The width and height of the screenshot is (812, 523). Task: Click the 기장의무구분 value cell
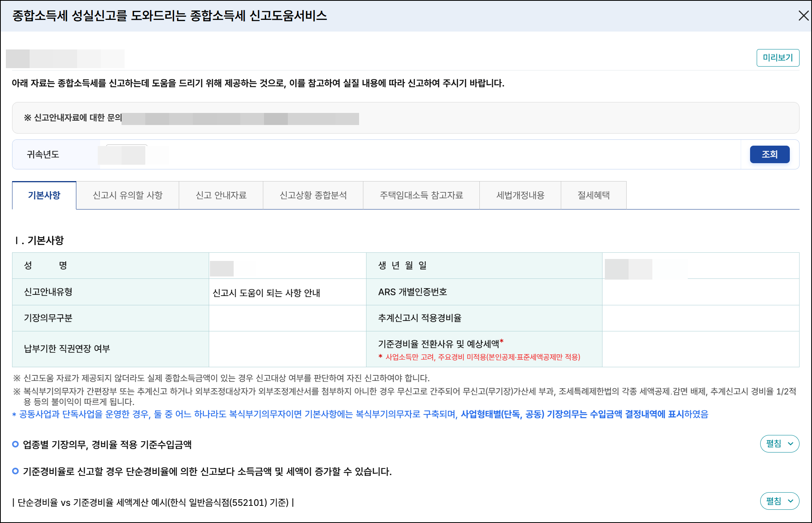(x=287, y=318)
